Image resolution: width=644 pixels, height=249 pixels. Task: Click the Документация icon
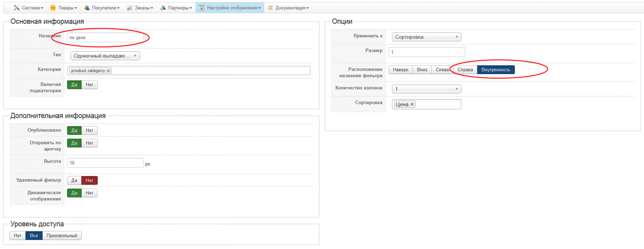tap(270, 8)
